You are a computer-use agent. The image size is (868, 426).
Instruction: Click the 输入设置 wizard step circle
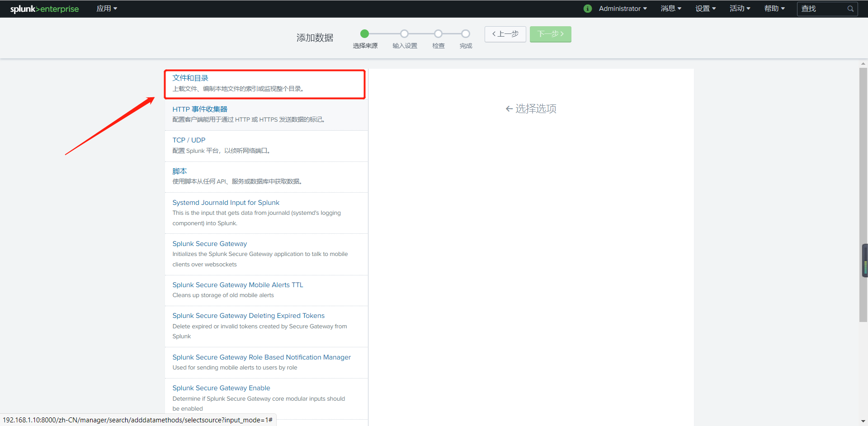(x=404, y=33)
